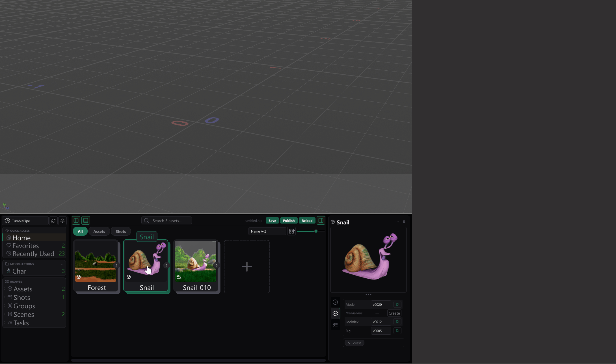The width and height of the screenshot is (616, 364).
Task: Click the Rig version field v0005
Action: coord(381,331)
